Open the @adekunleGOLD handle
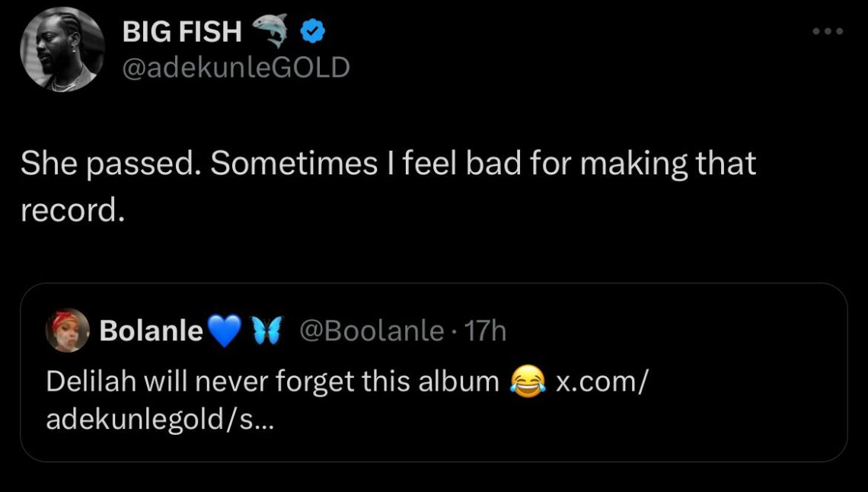 tap(236, 68)
